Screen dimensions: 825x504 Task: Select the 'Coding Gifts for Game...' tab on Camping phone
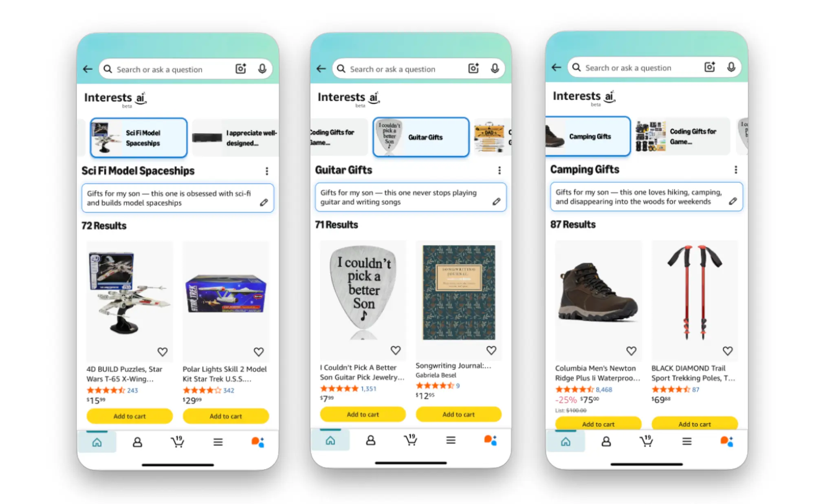tap(682, 136)
